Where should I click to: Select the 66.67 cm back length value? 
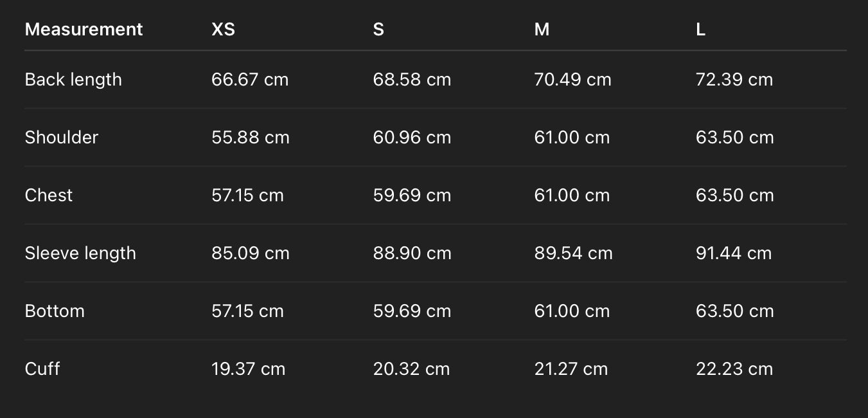(x=250, y=80)
